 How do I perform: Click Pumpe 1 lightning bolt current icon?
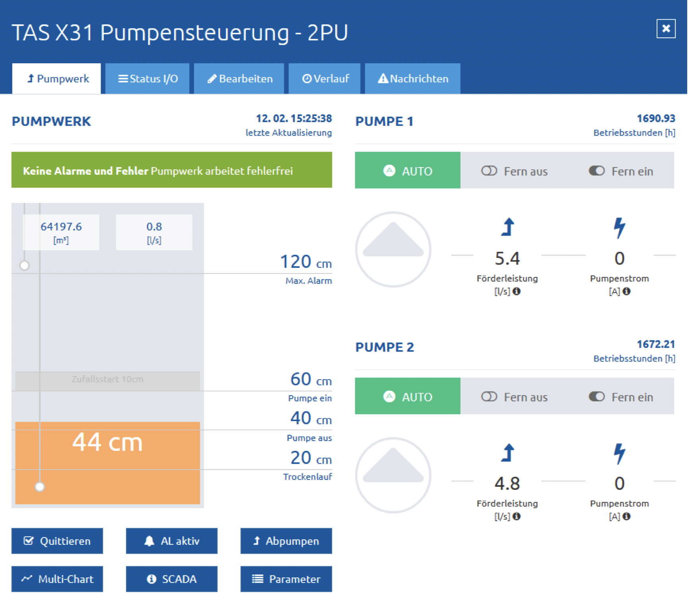[x=619, y=228]
